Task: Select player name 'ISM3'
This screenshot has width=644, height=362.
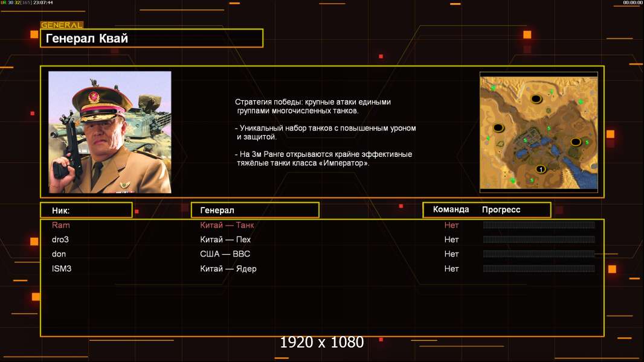Action: pyautogui.click(x=62, y=268)
